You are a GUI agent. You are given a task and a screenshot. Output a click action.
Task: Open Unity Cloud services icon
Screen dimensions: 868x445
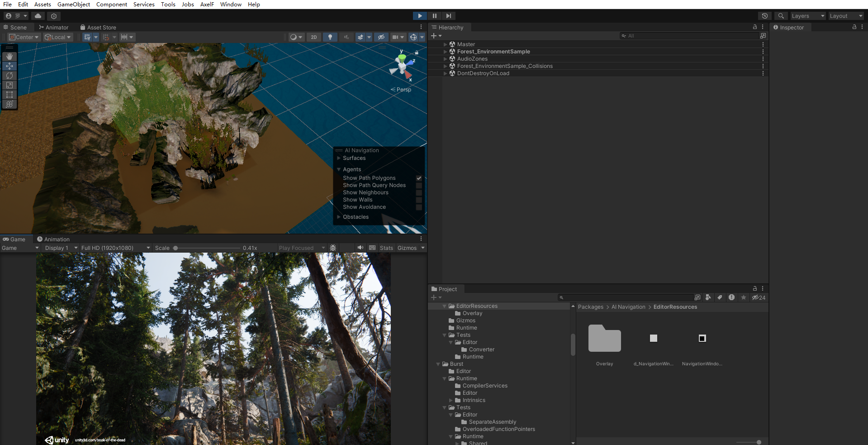point(38,16)
